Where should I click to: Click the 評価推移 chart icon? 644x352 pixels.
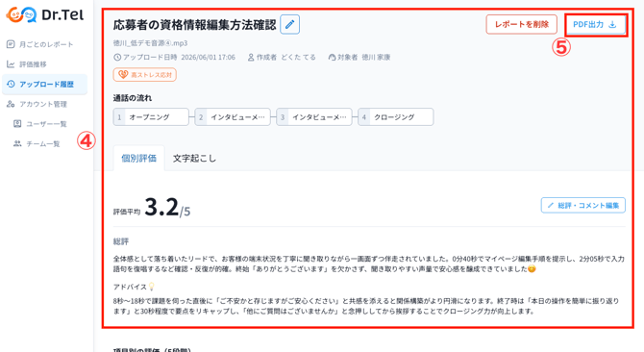click(x=11, y=64)
